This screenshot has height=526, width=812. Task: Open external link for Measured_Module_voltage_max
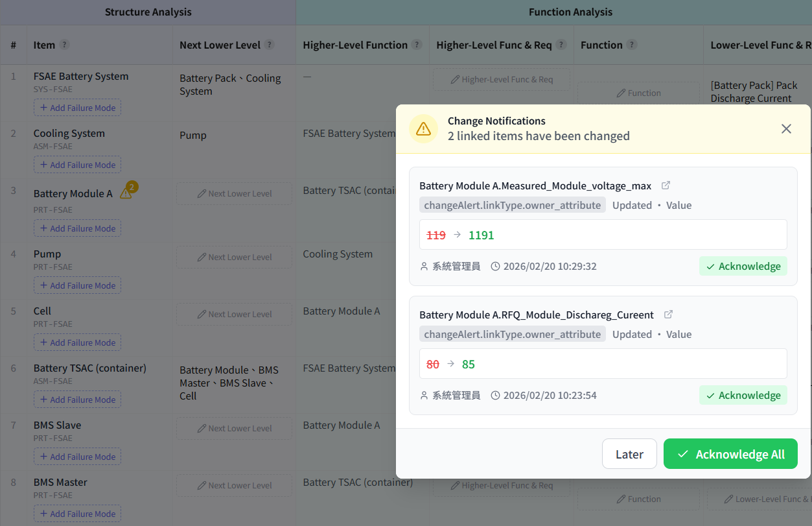(666, 185)
